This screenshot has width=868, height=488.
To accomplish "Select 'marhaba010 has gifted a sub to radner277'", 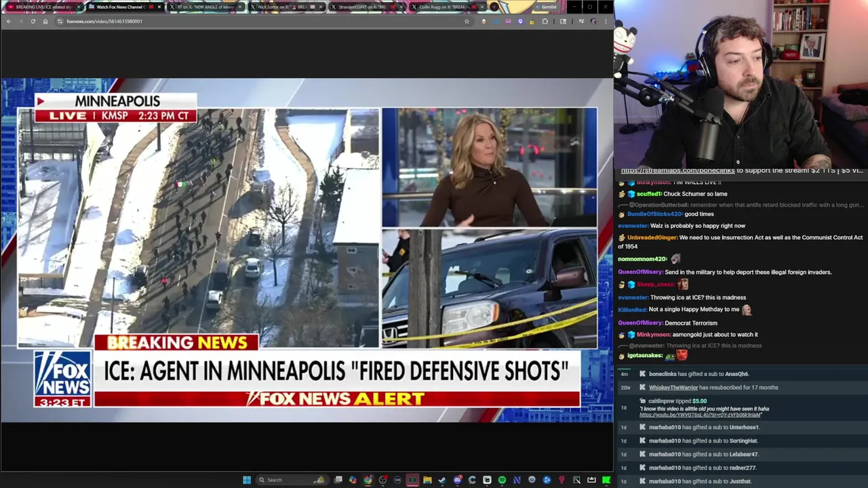I will pos(703,468).
